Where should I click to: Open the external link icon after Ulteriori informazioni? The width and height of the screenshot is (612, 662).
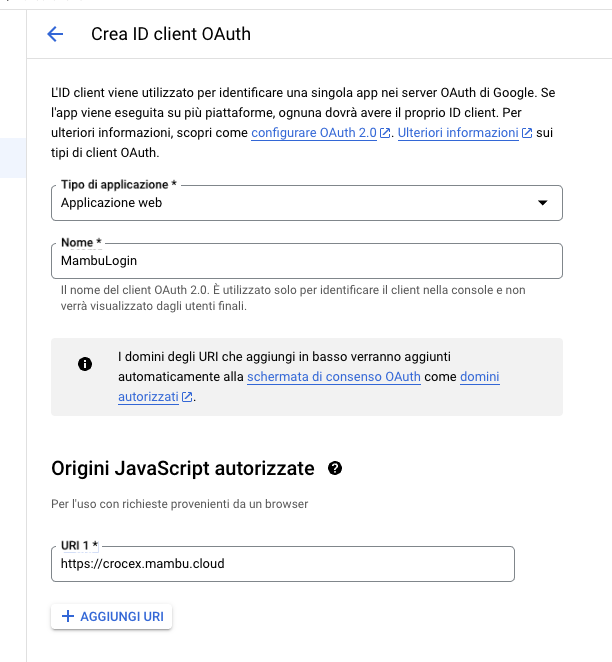[527, 133]
